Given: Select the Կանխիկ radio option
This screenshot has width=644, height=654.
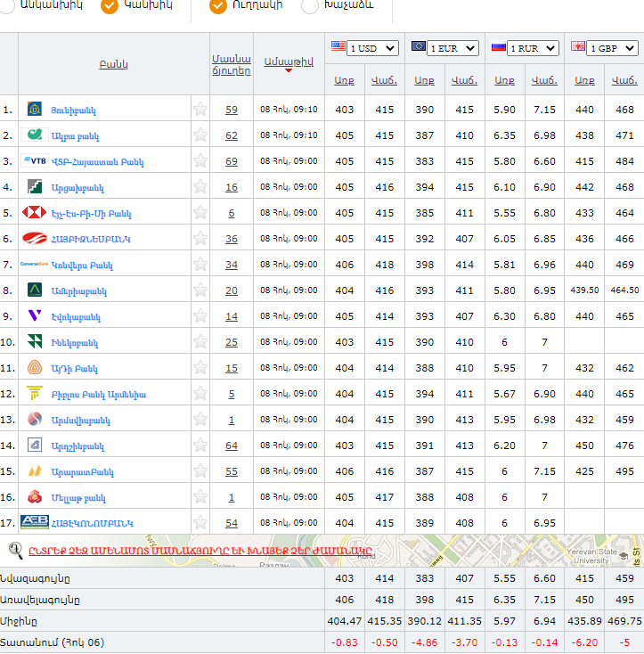Looking at the screenshot, I should tap(110, 5).
